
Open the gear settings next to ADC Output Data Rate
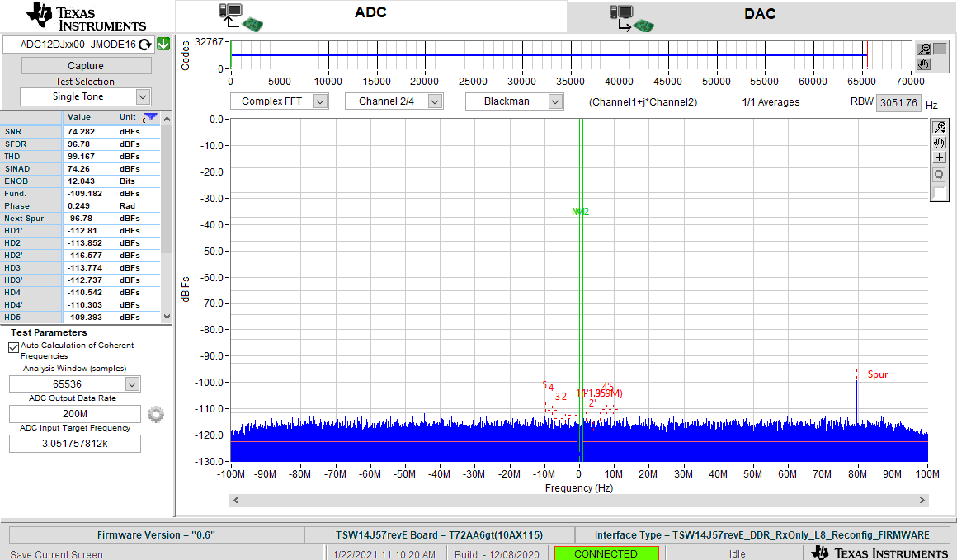(156, 415)
